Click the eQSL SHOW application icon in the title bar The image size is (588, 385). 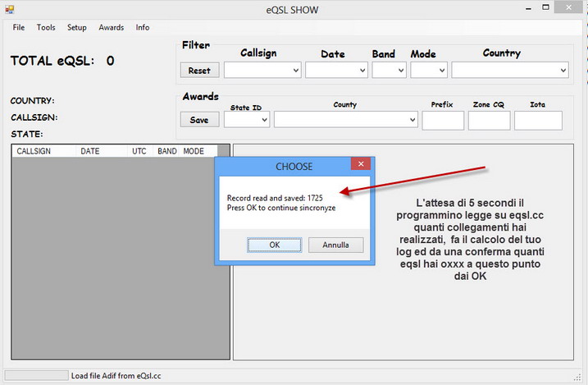(9, 9)
